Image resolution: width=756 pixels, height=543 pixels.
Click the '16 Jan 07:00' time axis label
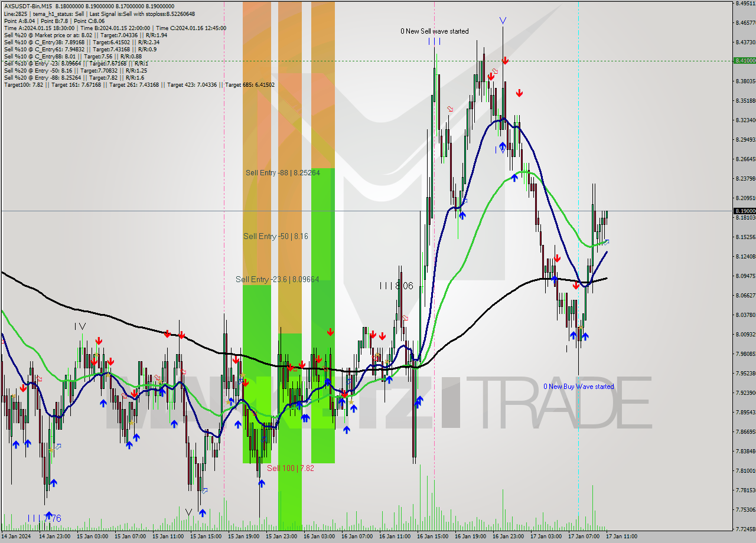pyautogui.click(x=356, y=537)
